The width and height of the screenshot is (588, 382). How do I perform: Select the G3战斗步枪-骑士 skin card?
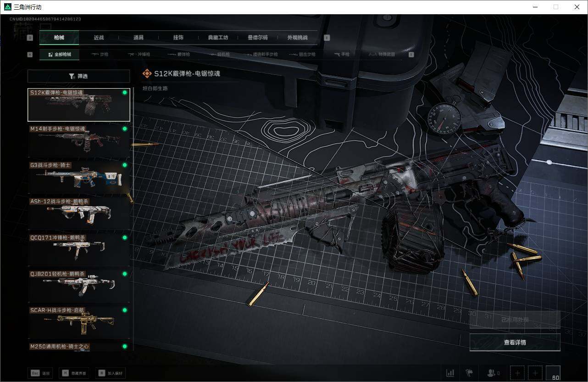tap(79, 177)
